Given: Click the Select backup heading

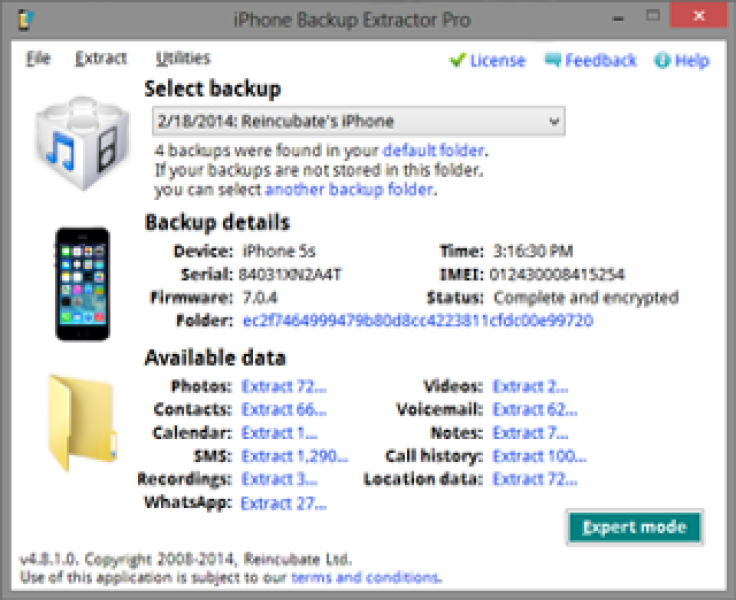Looking at the screenshot, I should pos(213,89).
